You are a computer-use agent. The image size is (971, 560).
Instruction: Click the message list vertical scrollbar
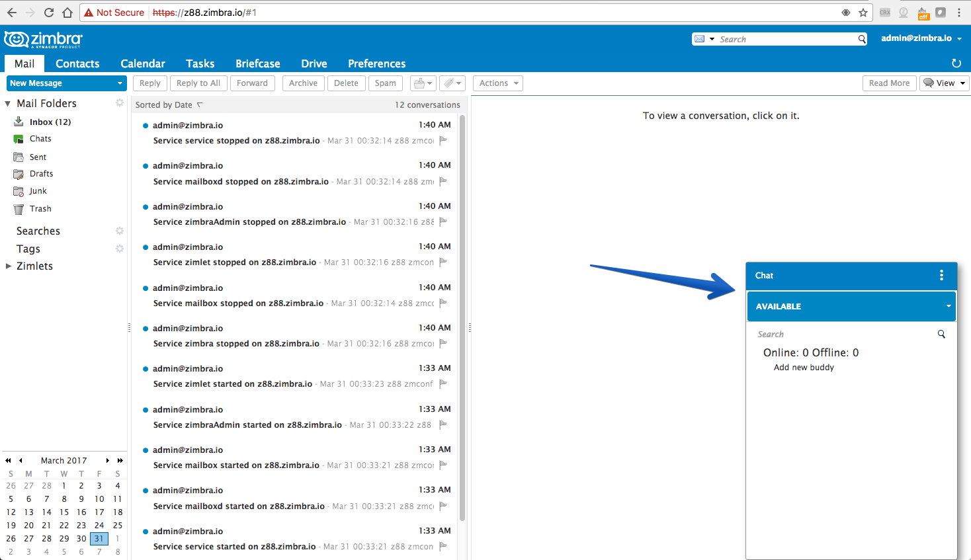[462, 317]
